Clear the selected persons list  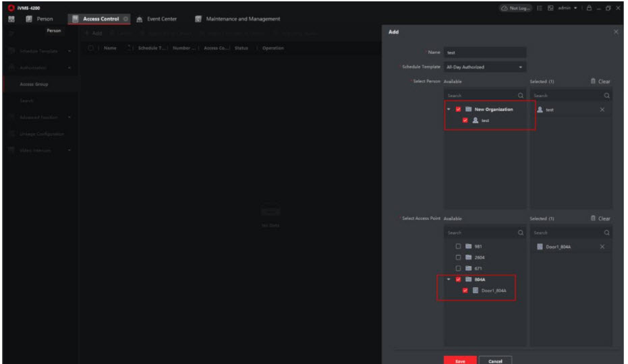(600, 82)
